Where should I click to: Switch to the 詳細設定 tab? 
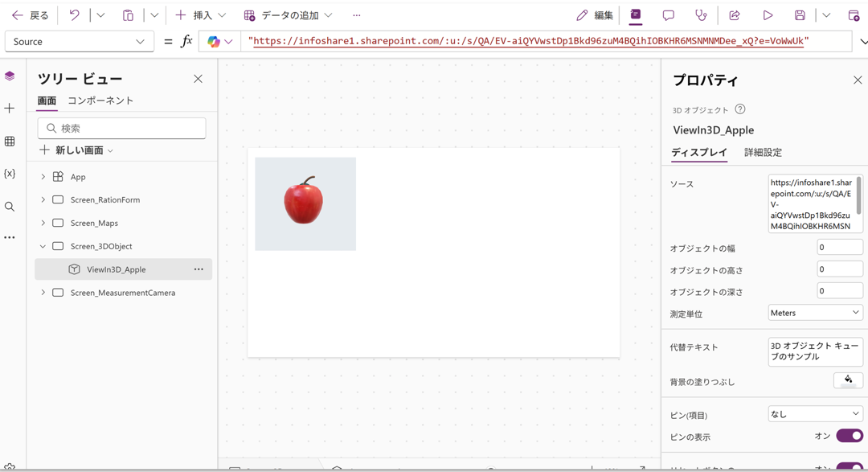(763, 152)
